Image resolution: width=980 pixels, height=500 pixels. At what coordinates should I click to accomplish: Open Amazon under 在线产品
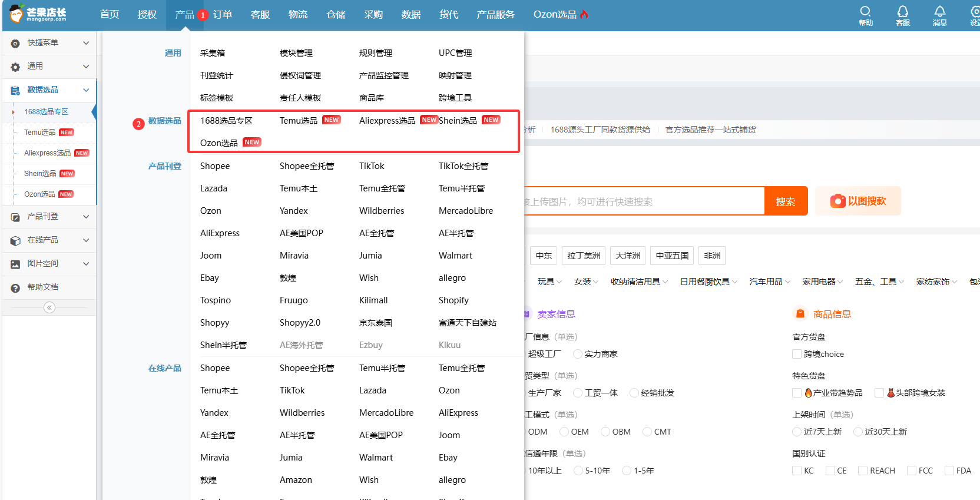pyautogui.click(x=296, y=480)
